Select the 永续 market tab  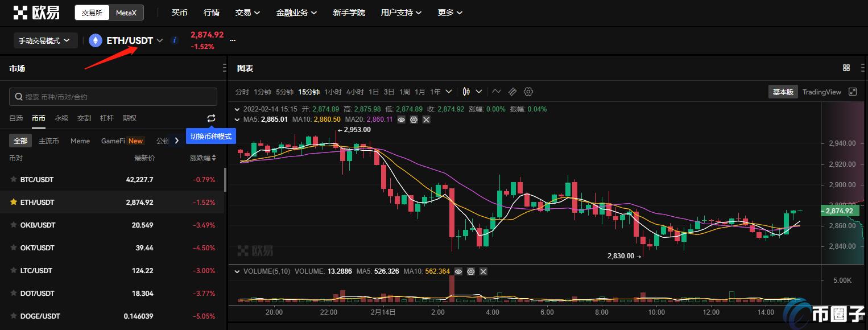pos(61,118)
